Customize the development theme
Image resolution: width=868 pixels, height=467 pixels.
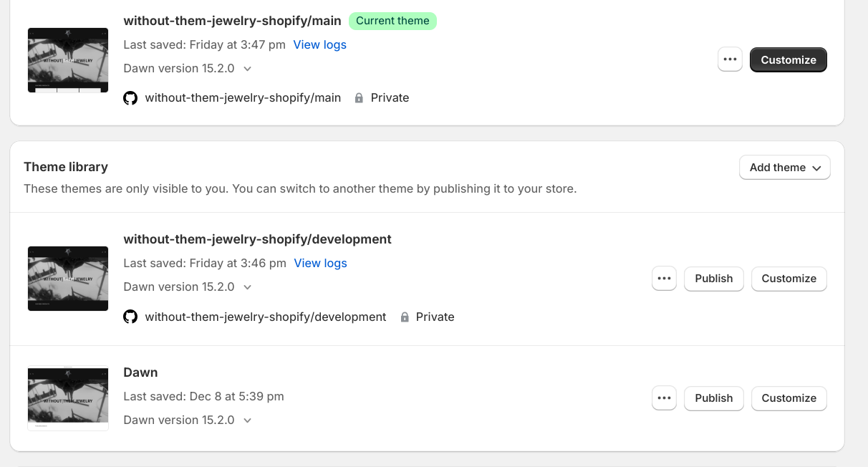(x=789, y=279)
